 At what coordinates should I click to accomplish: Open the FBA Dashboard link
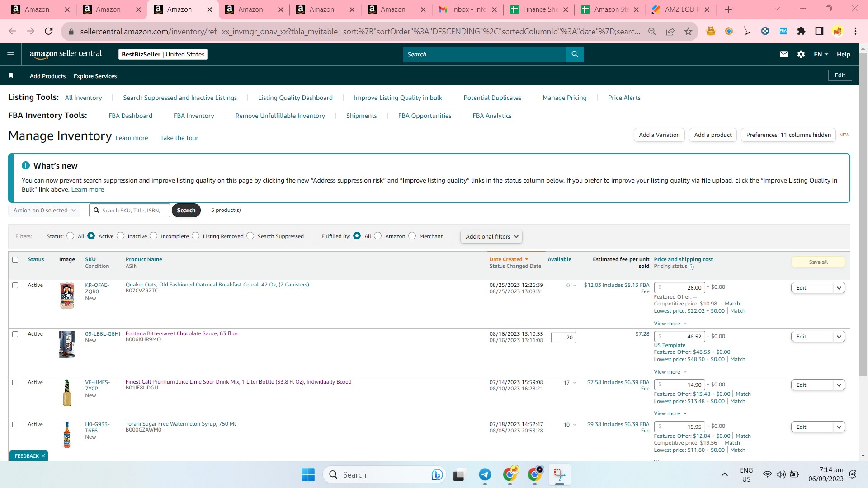tap(130, 116)
